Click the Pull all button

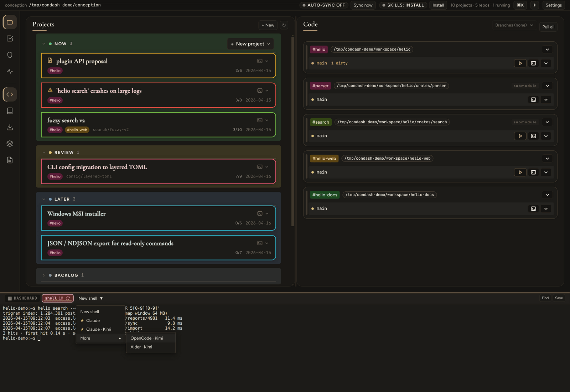(548, 27)
